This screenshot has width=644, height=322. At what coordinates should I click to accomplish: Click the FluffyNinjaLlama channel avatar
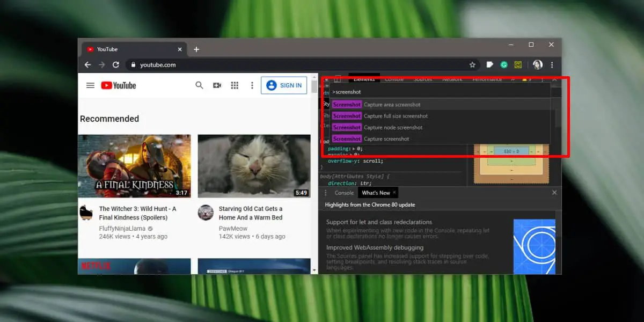tap(86, 213)
